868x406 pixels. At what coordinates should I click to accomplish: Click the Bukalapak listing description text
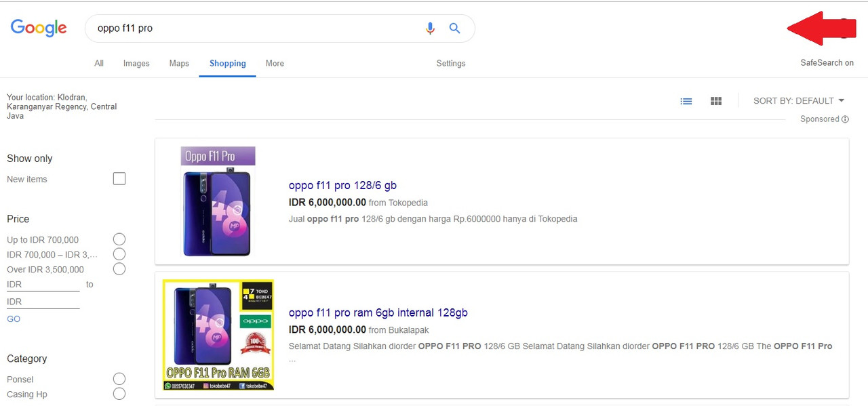(560, 352)
